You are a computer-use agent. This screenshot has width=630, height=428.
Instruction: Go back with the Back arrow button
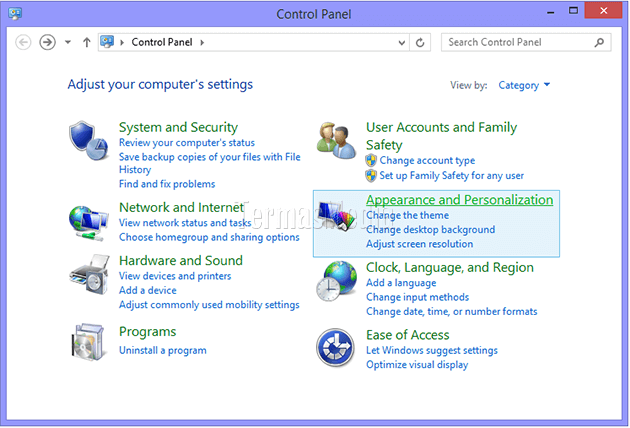[23, 42]
